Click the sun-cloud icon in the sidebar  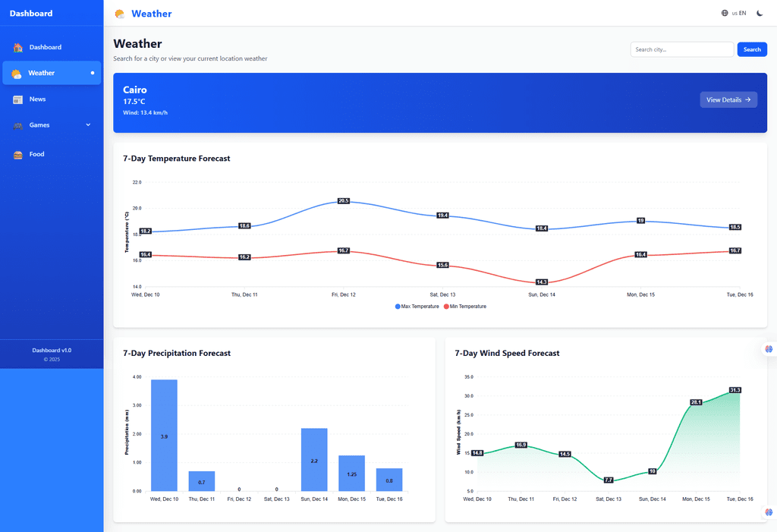point(17,74)
